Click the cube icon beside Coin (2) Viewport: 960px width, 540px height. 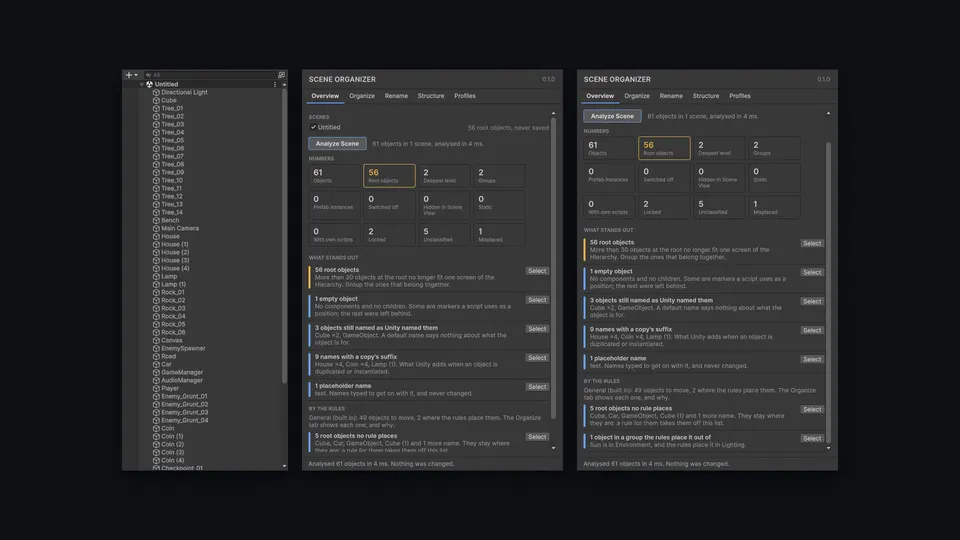pyautogui.click(x=156, y=444)
